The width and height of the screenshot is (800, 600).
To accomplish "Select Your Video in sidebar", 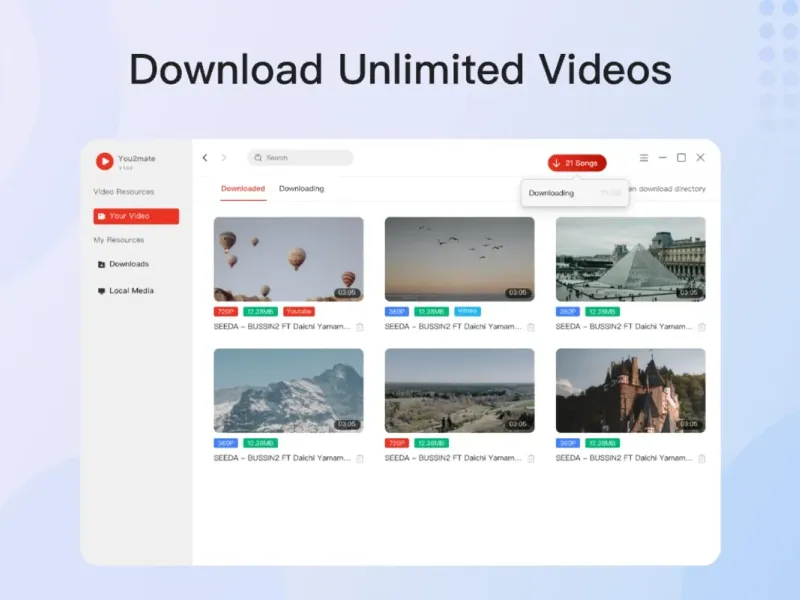I will click(136, 216).
